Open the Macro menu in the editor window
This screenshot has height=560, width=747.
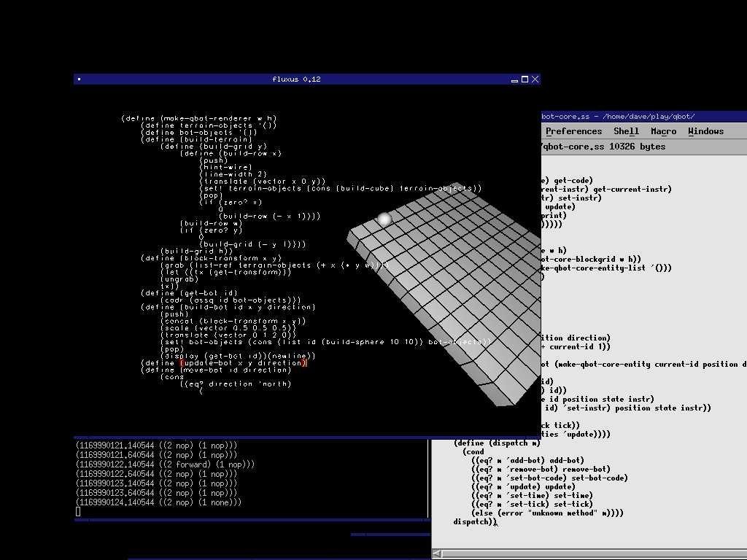663,131
